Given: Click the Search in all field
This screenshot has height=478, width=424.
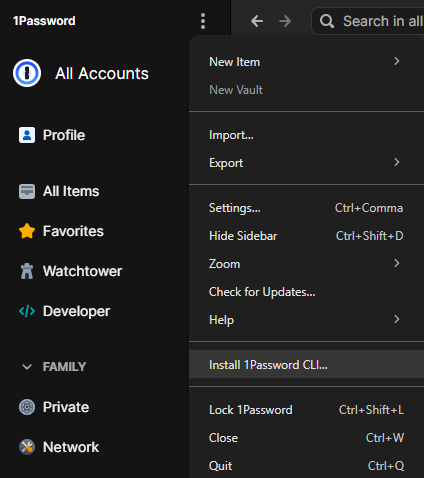Looking at the screenshot, I should (368, 21).
